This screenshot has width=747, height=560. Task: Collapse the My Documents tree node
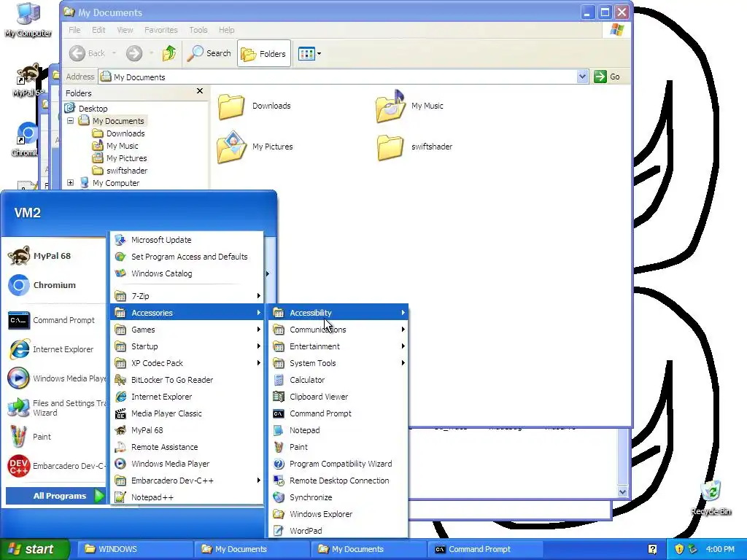click(x=71, y=121)
